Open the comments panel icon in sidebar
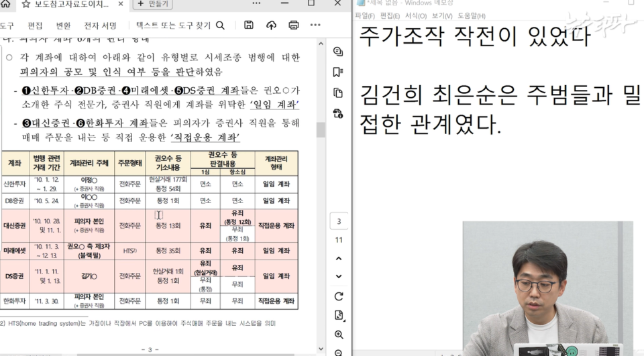This screenshot has width=644, height=356. [x=338, y=52]
